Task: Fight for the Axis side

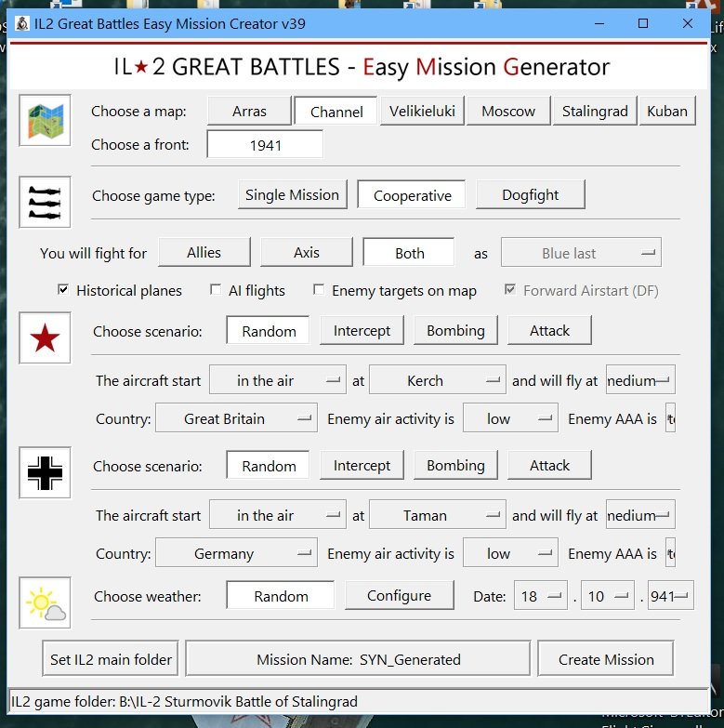Action: coord(307,252)
